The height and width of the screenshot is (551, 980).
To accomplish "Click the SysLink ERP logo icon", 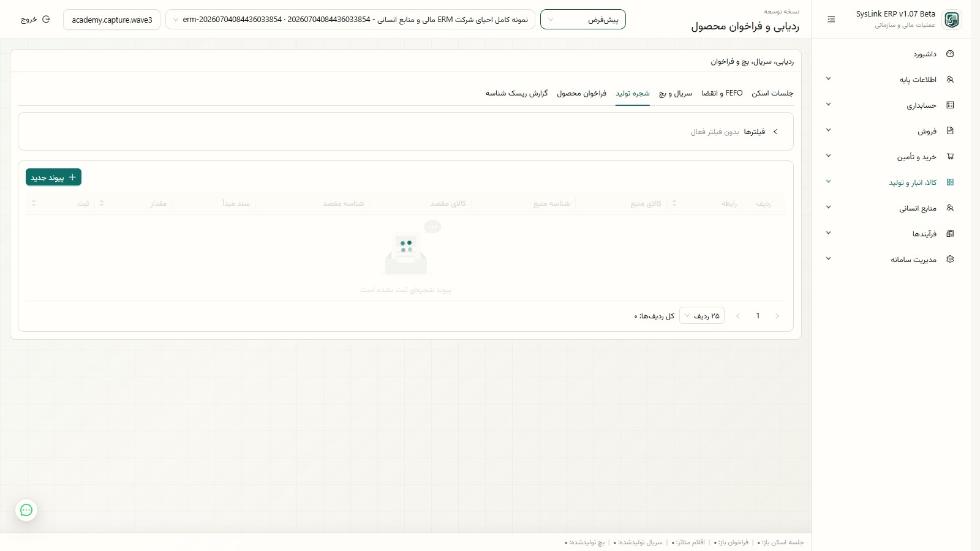I will point(952,20).
